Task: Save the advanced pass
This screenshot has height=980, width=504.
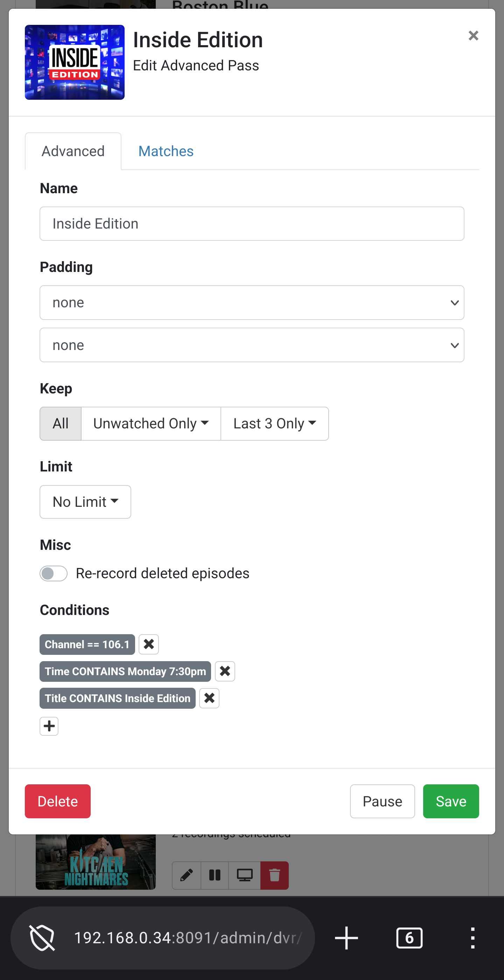Action: tap(451, 801)
